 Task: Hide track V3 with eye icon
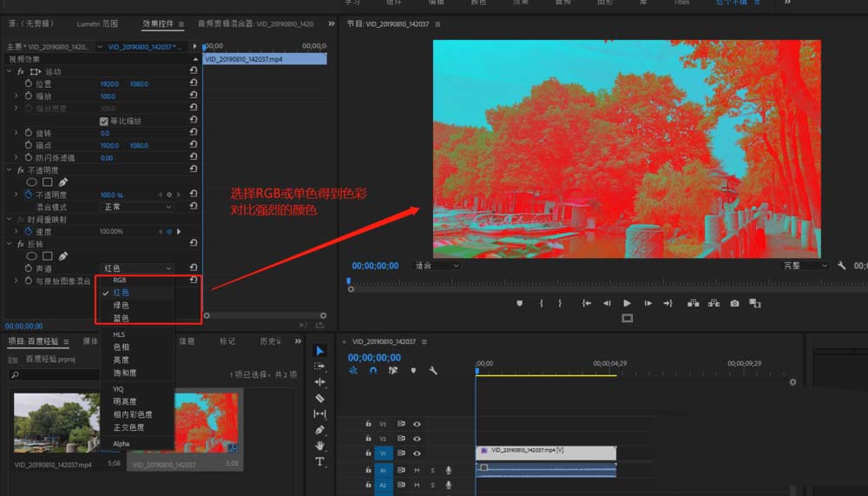[x=418, y=424]
